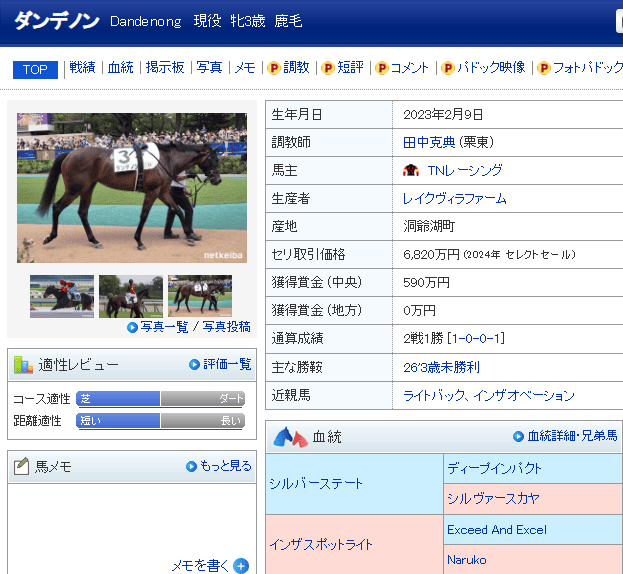The width and height of the screenshot is (623, 574).
Task: Open trainer 田中克典 link
Action: point(429,142)
